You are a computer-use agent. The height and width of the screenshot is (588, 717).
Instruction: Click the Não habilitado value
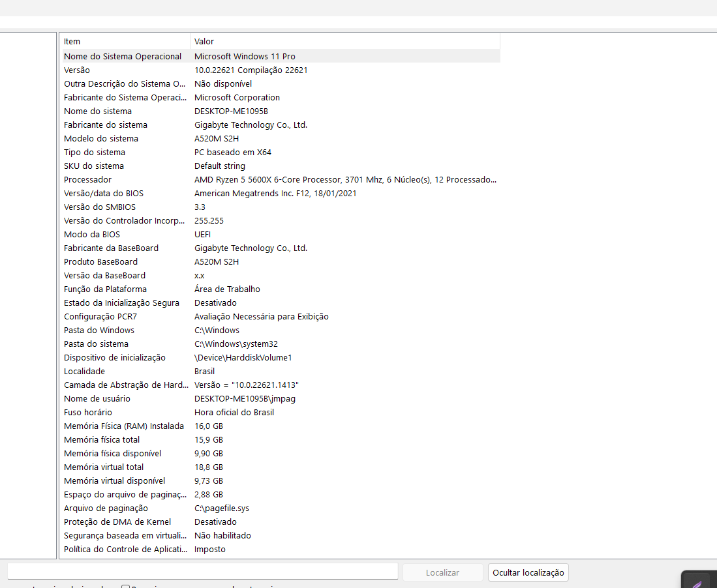coord(222,536)
